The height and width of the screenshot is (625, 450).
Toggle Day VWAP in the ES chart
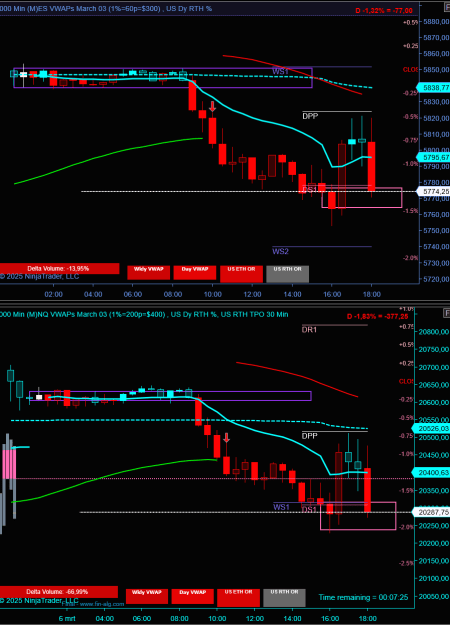coord(195,273)
